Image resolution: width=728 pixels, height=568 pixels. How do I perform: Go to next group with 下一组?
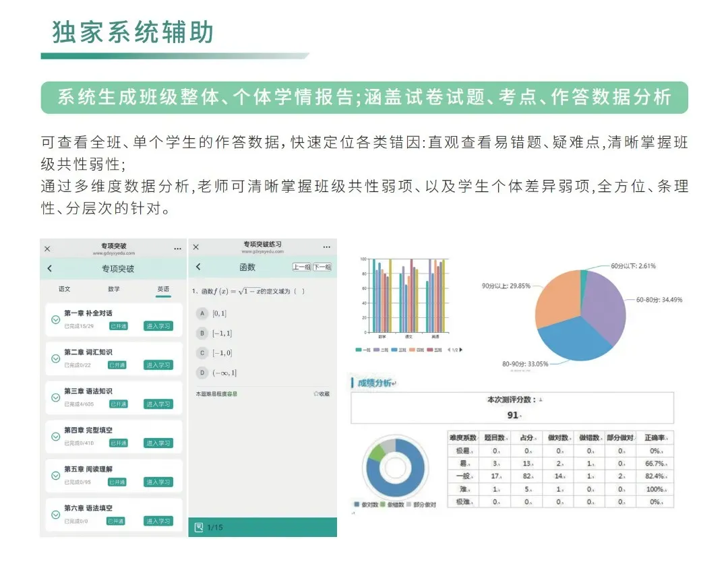(322, 267)
